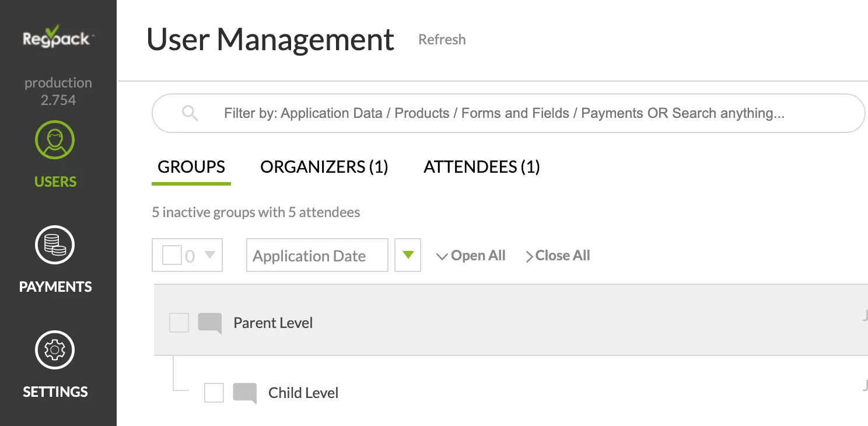Screen dimensions: 868x426
Task: Open comment bubble for Child Level
Action: coord(245,393)
